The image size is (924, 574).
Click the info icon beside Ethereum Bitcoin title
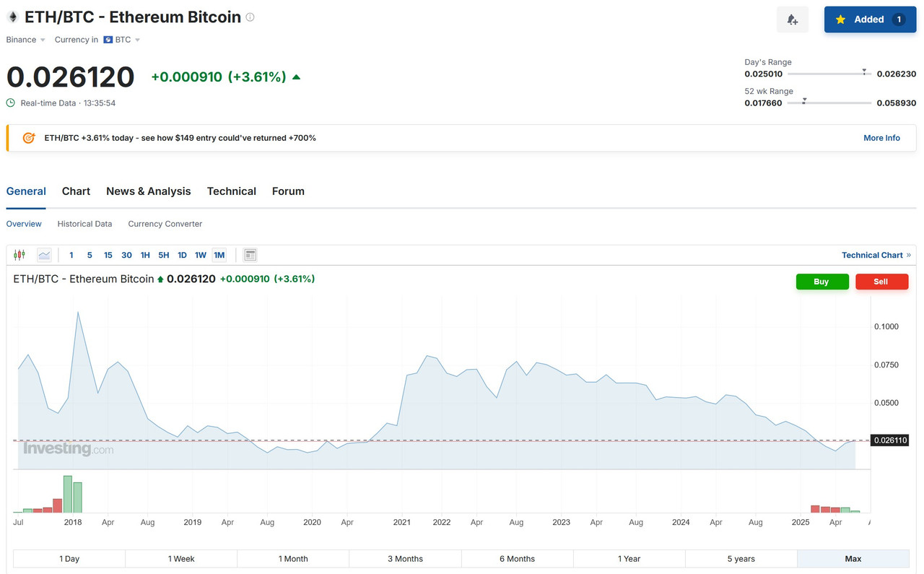click(250, 17)
